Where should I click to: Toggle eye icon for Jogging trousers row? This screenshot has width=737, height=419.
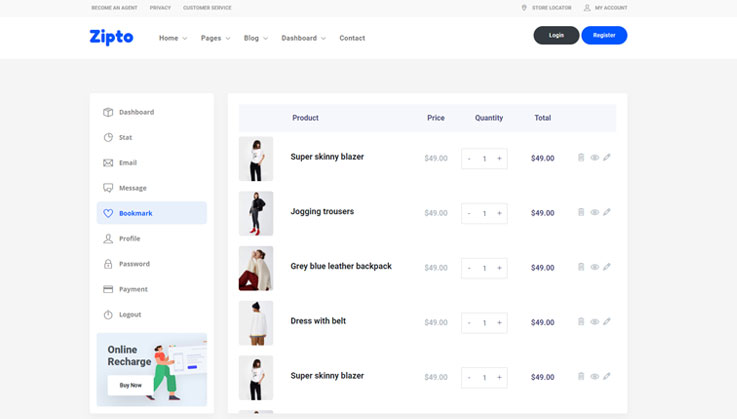coord(594,212)
